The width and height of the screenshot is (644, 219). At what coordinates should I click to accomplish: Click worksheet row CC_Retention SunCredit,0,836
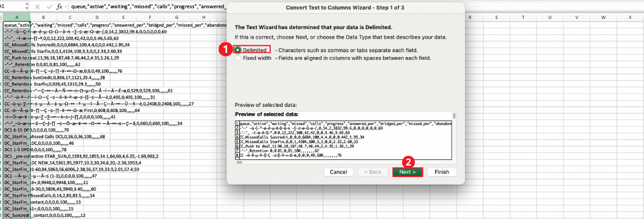point(54,78)
